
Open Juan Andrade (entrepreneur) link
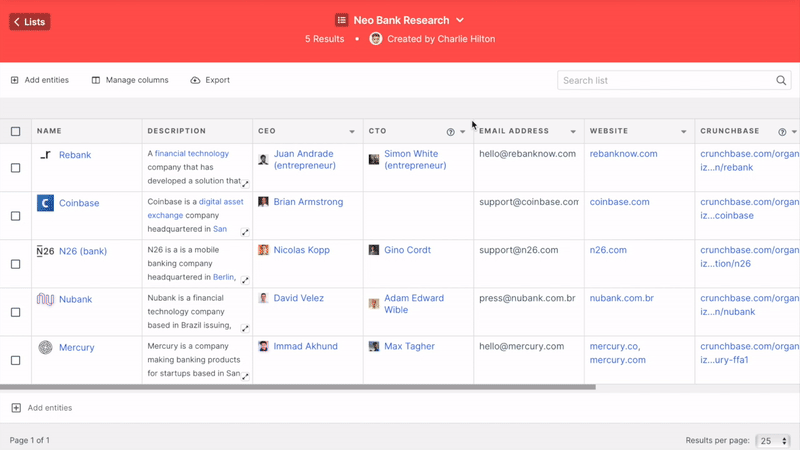click(305, 159)
